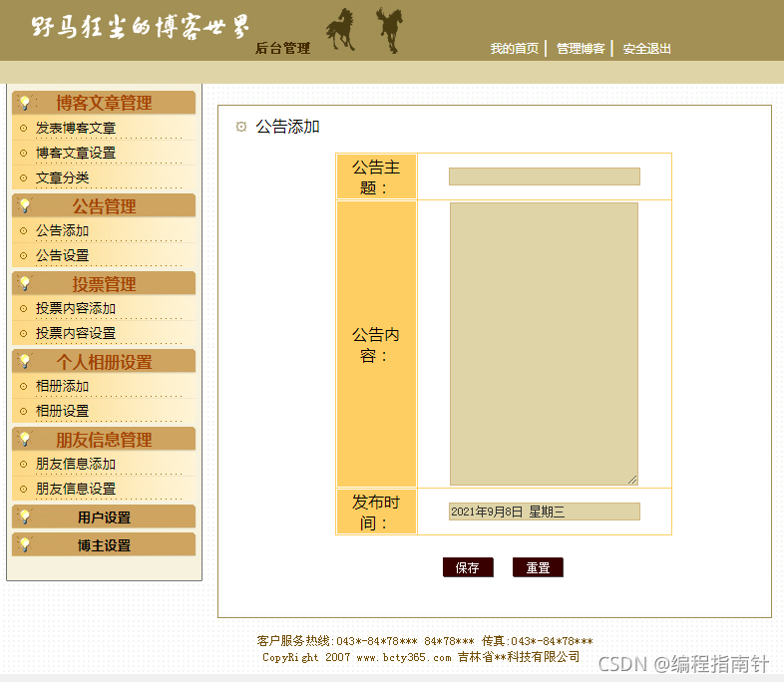Open the 博主设置 section
Screen dimensions: 784x682
(x=104, y=544)
